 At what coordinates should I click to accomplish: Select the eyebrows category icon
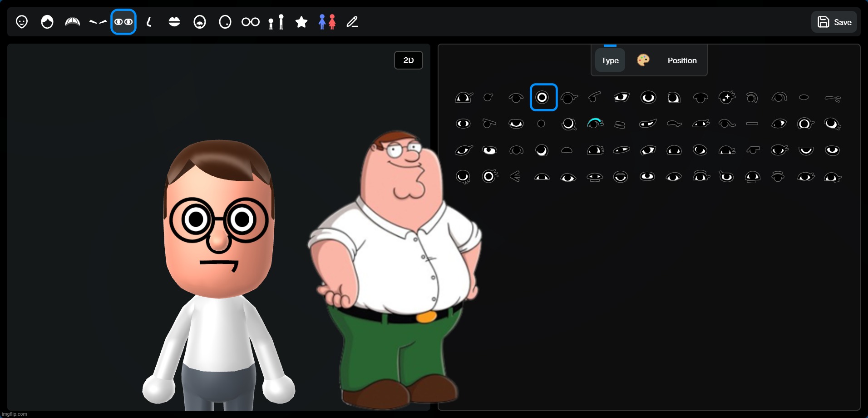pos(98,22)
